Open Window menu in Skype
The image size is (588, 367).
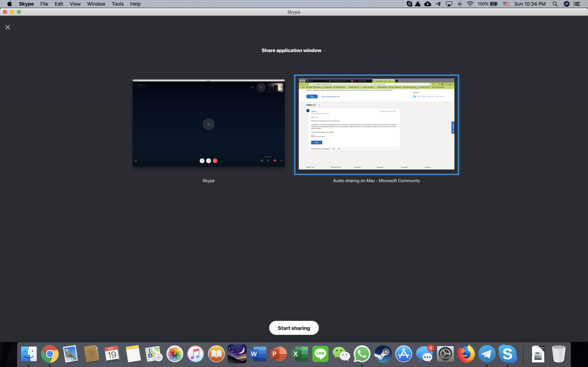[x=95, y=4]
